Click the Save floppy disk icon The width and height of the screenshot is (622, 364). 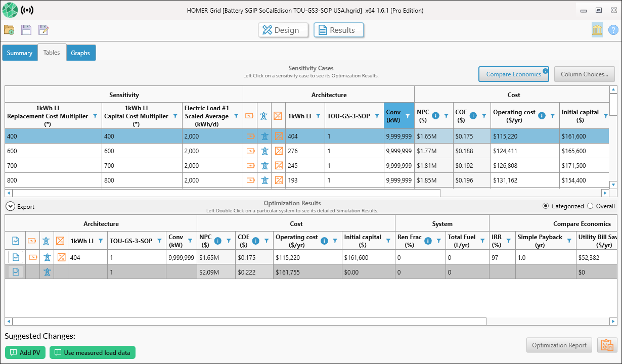(x=26, y=30)
